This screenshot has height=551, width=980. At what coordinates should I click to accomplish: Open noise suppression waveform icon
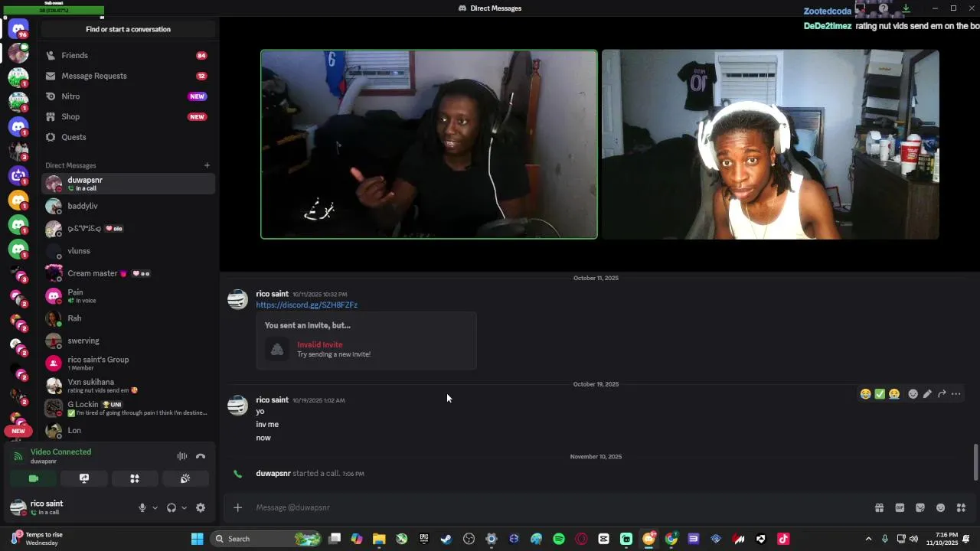(x=182, y=456)
